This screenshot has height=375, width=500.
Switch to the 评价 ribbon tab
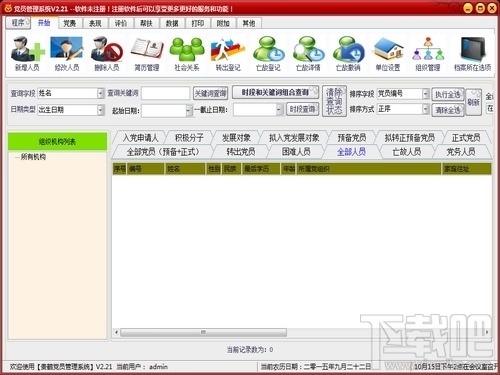click(121, 23)
